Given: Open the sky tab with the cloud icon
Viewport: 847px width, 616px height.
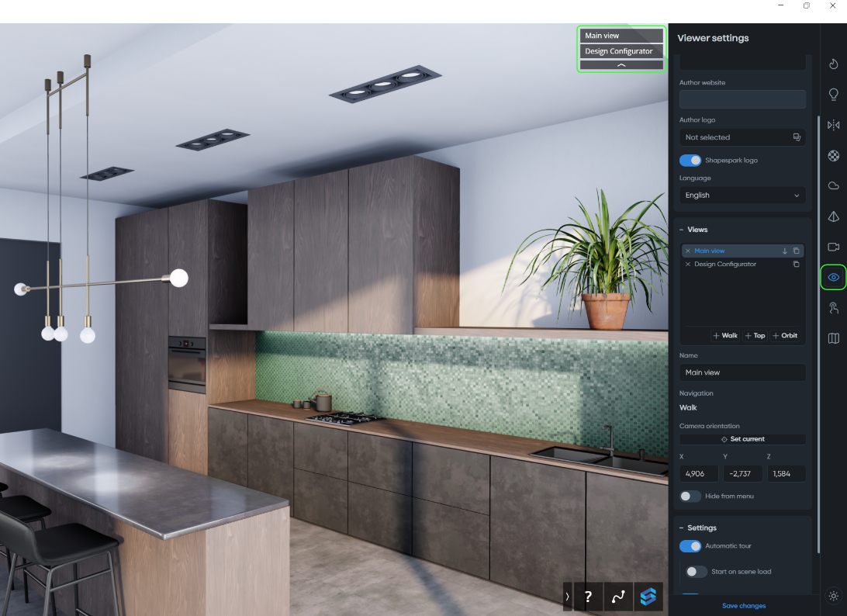Looking at the screenshot, I should [x=834, y=185].
